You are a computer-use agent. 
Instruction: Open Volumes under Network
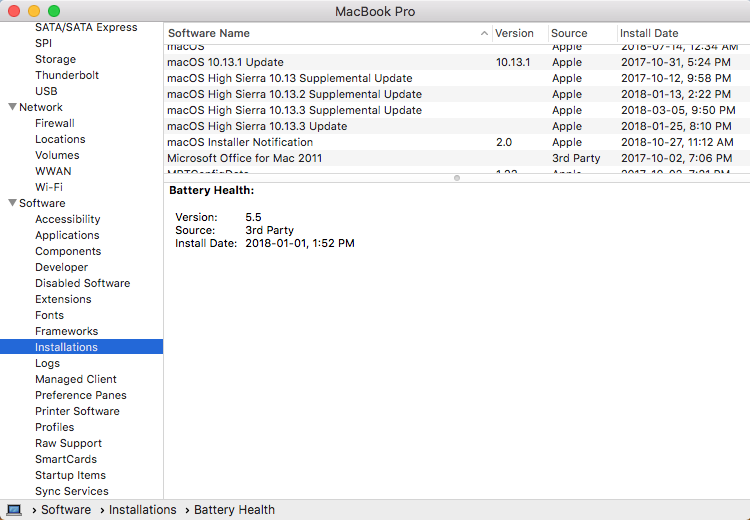click(x=57, y=155)
